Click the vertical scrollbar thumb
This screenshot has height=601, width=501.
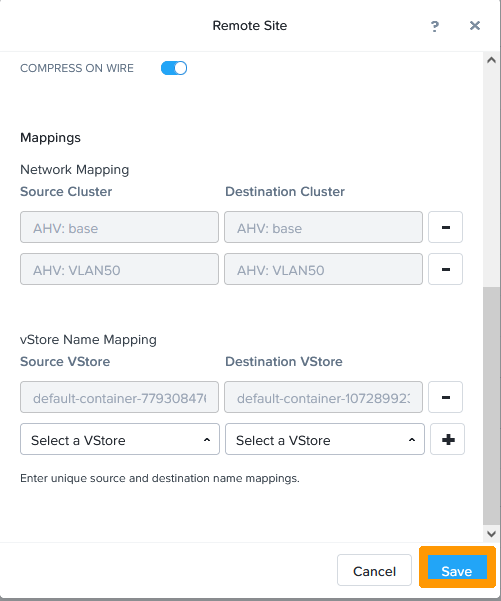[491, 406]
